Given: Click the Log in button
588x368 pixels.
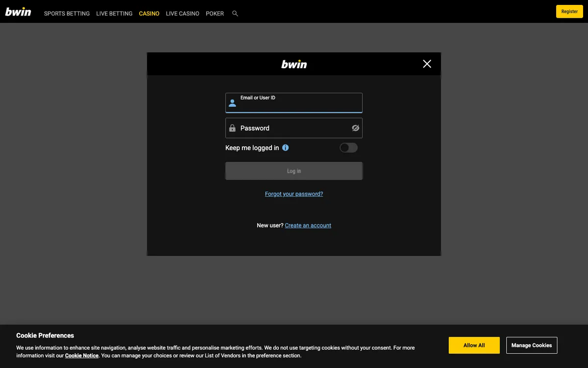Looking at the screenshot, I should 294,171.
